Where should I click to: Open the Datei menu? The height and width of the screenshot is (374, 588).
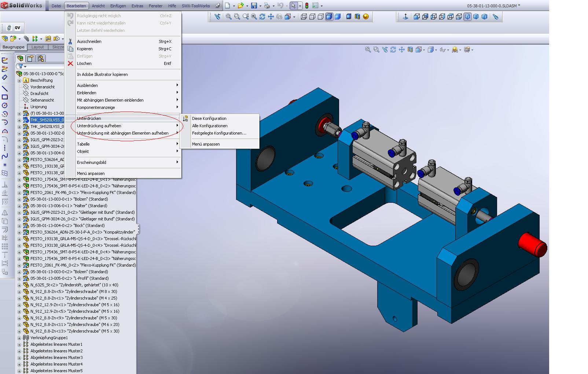coord(56,6)
